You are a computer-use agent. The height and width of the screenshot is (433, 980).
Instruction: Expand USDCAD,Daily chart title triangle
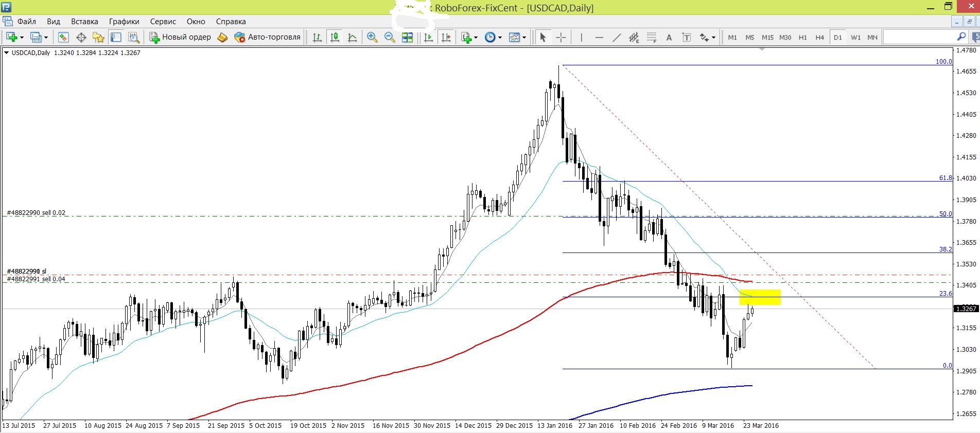pos(6,52)
